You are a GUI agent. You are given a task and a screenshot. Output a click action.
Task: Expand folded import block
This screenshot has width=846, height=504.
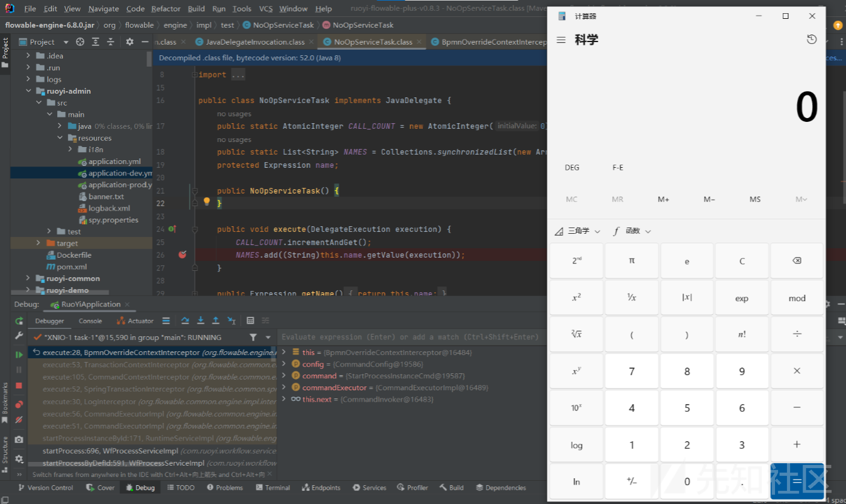(x=194, y=75)
